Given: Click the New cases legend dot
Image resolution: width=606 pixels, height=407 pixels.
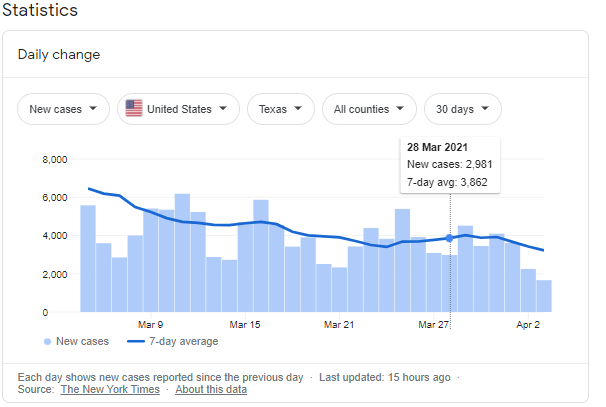Looking at the screenshot, I should click(x=48, y=342).
